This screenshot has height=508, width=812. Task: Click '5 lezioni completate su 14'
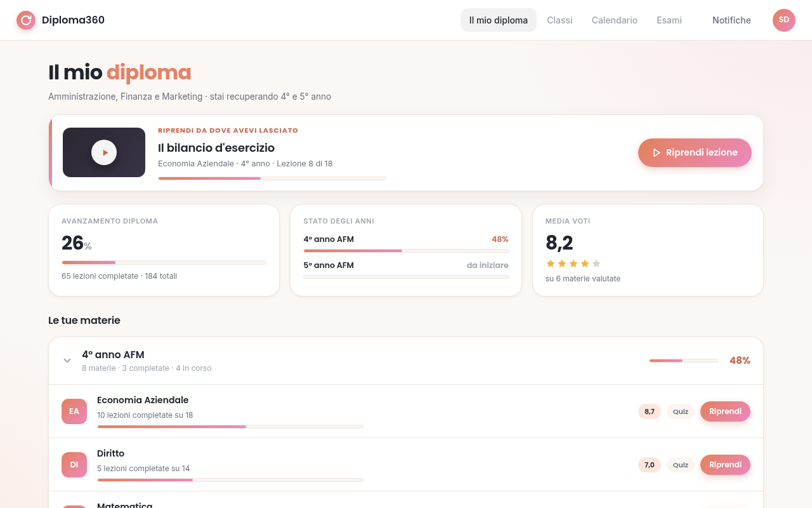tap(143, 469)
